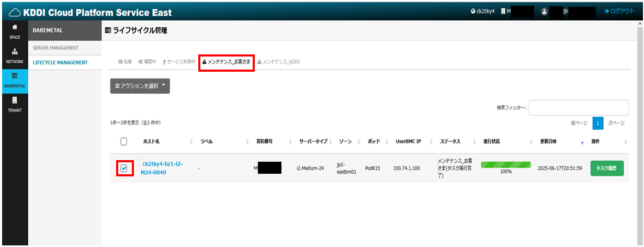The height and width of the screenshot is (247, 644).
Task: Sort table by サーバータイプ column
Action: [x=313, y=141]
